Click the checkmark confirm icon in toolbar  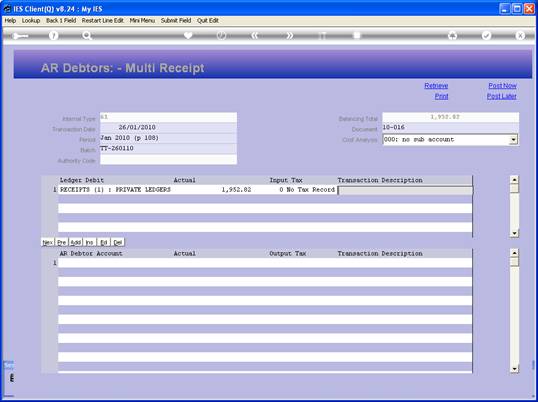(486, 35)
